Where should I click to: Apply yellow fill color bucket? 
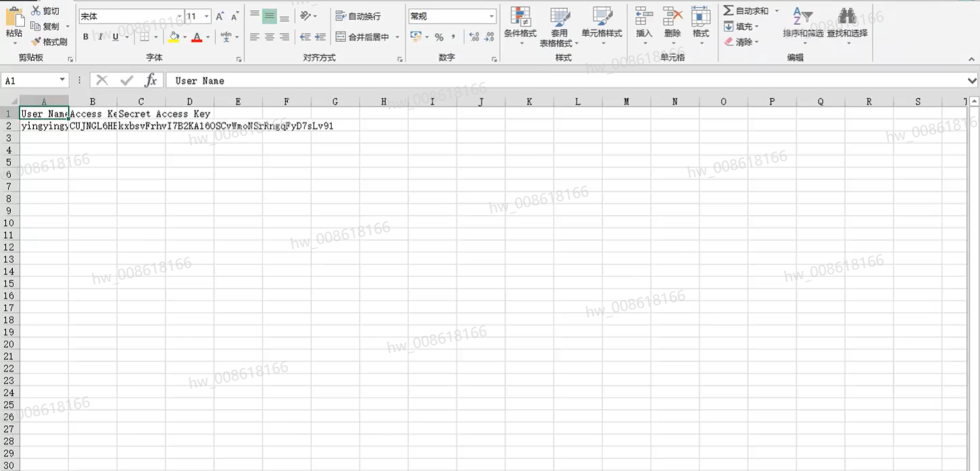coord(174,36)
